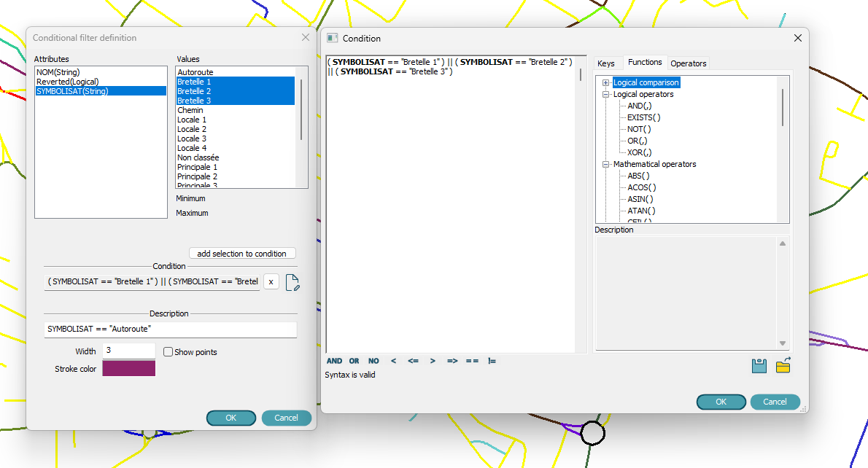
Task: Open the Stroke color swatch
Action: [x=129, y=369]
